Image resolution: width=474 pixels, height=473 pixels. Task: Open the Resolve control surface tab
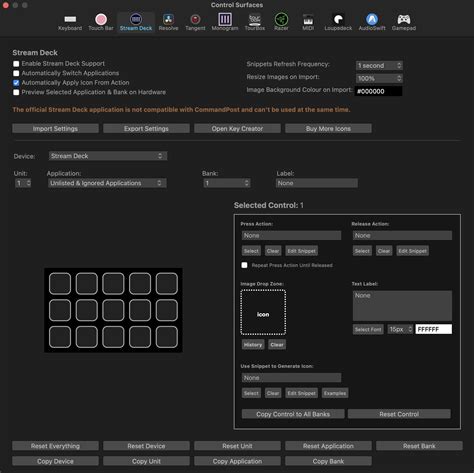point(168,22)
